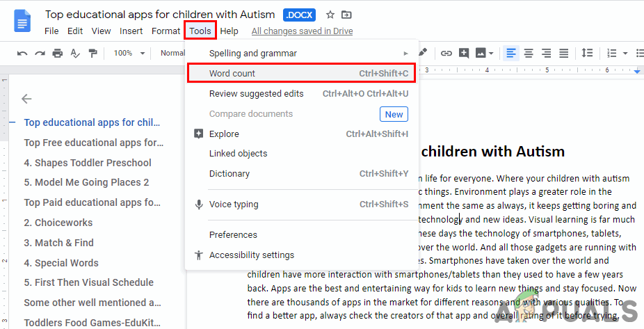The width and height of the screenshot is (644, 329).
Task: Star this document
Action: (x=330, y=15)
